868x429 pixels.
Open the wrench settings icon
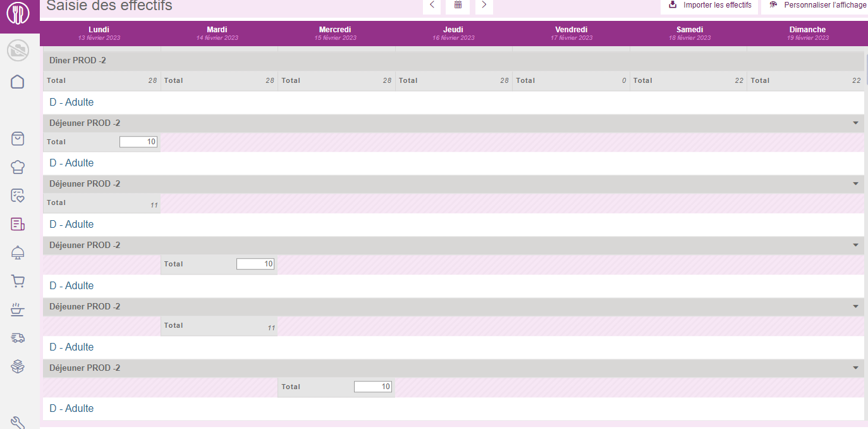18,423
